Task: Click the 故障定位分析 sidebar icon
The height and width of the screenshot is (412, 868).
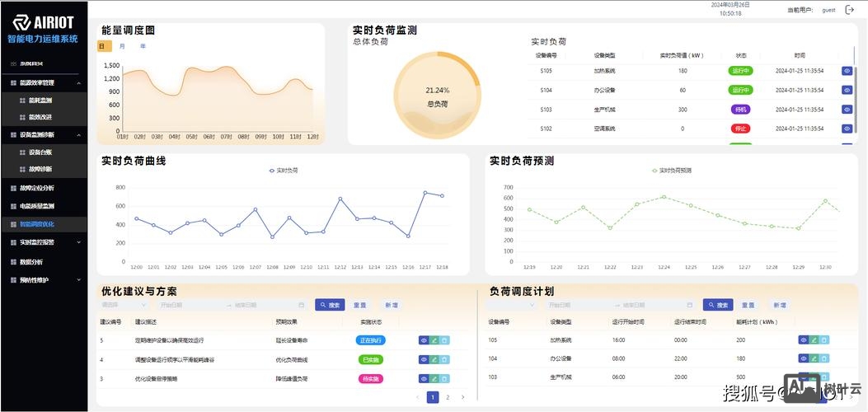Action: [13, 188]
